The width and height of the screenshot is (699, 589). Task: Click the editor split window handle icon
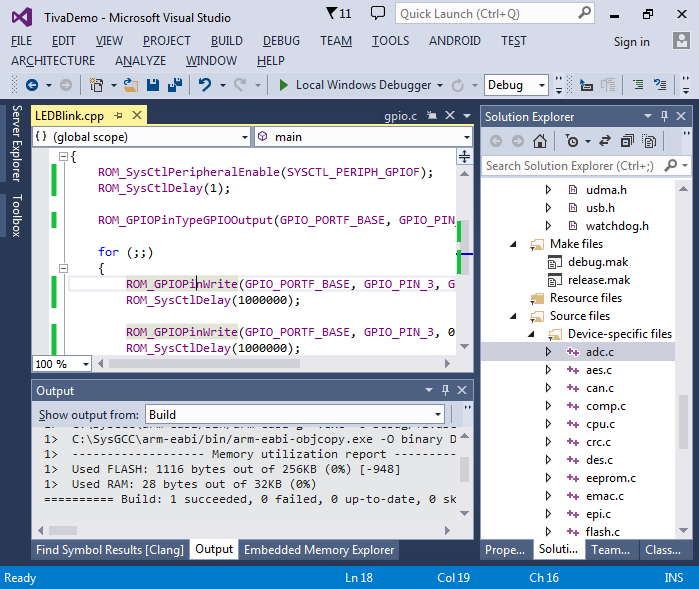464,156
